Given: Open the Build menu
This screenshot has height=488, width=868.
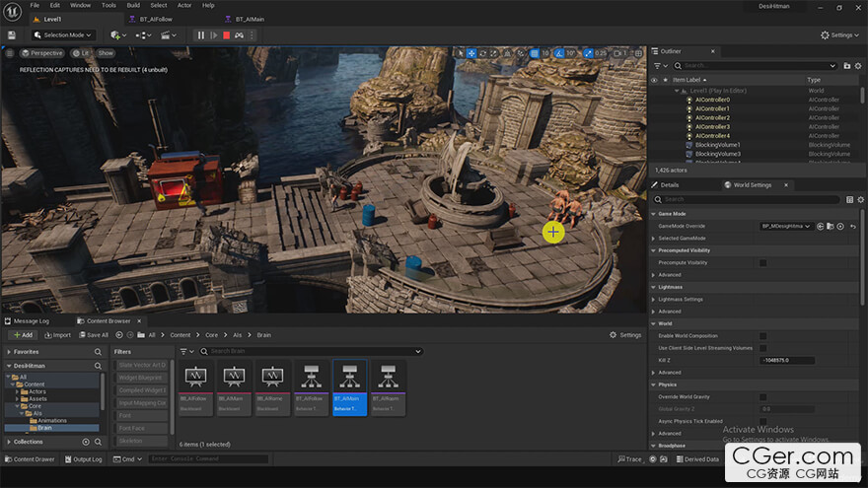Looking at the screenshot, I should pyautogui.click(x=132, y=5).
